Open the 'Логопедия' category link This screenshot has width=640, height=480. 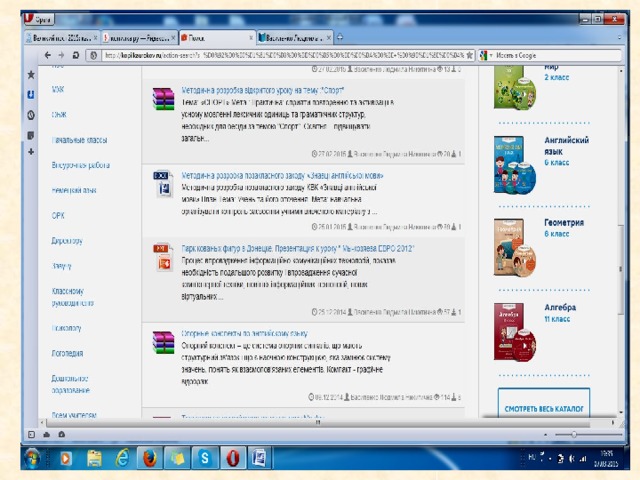click(x=67, y=353)
